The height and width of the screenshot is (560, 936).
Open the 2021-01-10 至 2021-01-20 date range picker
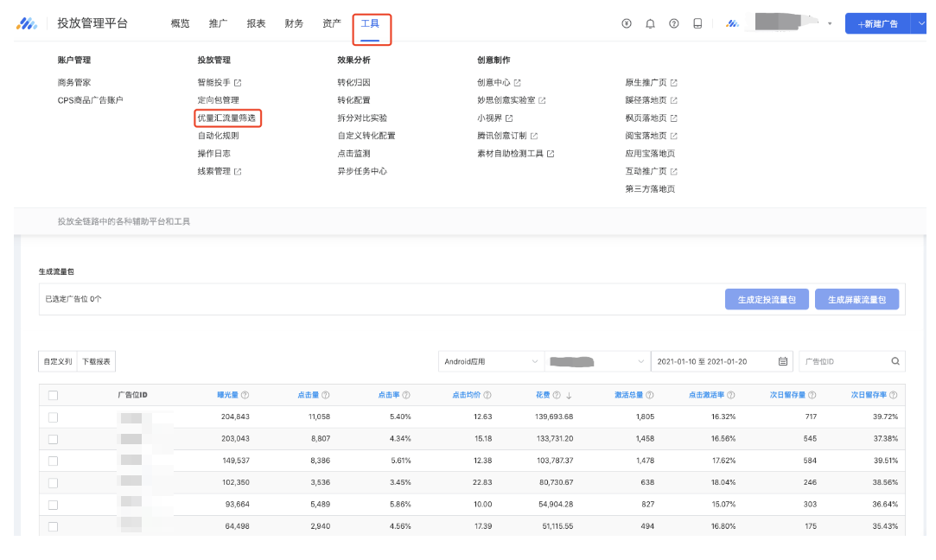pyautogui.click(x=722, y=361)
